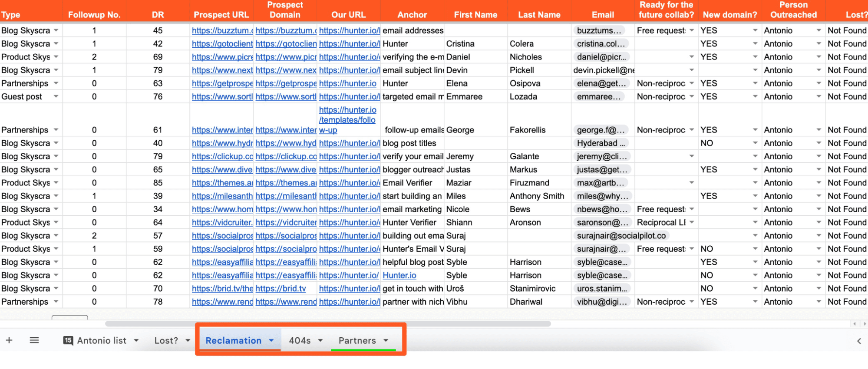Image resolution: width=868 pixels, height=369 pixels.
Task: Click the scroll right arrow icon
Action: pos(865,324)
